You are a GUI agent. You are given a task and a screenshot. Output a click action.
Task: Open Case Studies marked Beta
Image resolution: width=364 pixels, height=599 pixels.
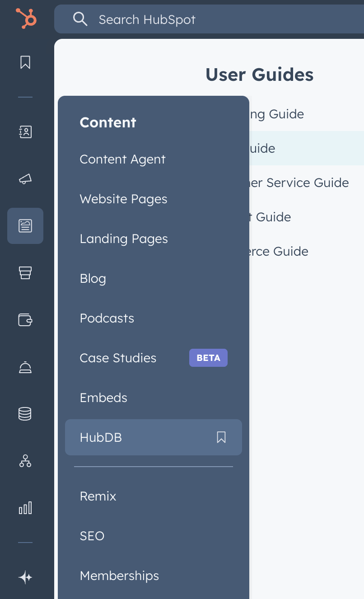(x=118, y=358)
